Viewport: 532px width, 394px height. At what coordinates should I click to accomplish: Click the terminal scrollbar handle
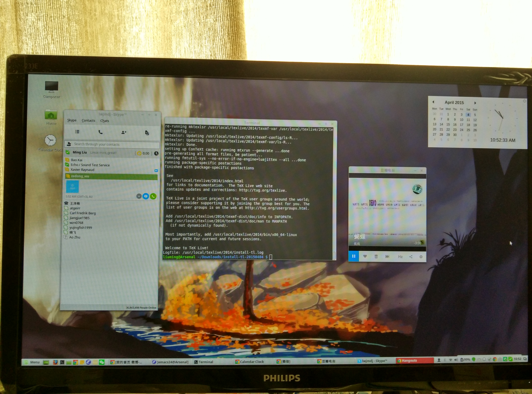pos(334,255)
